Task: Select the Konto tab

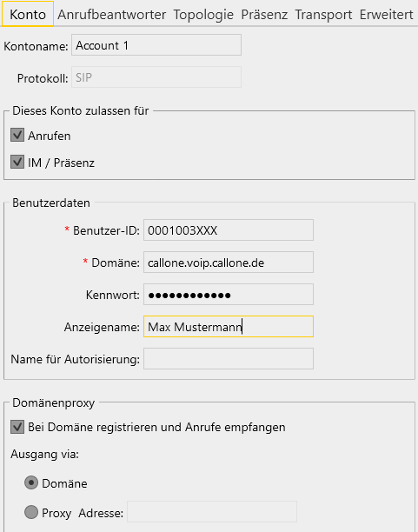Action: pos(28,14)
